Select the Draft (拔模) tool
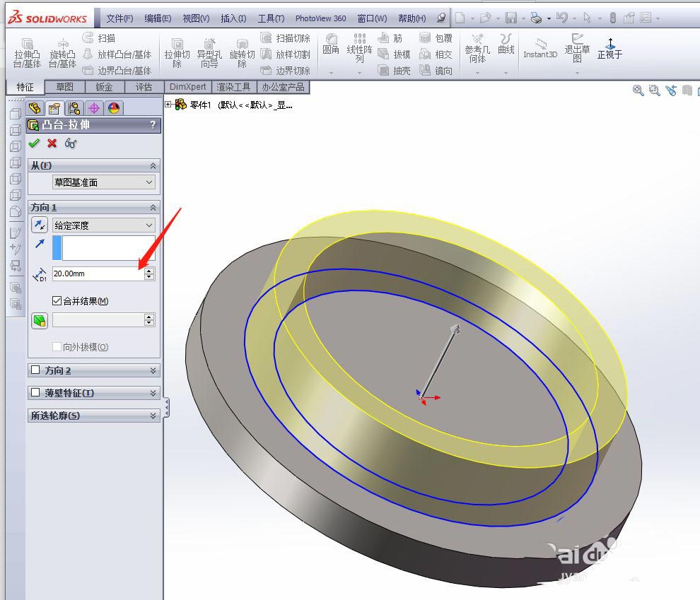This screenshot has width=700, height=600. click(395, 54)
